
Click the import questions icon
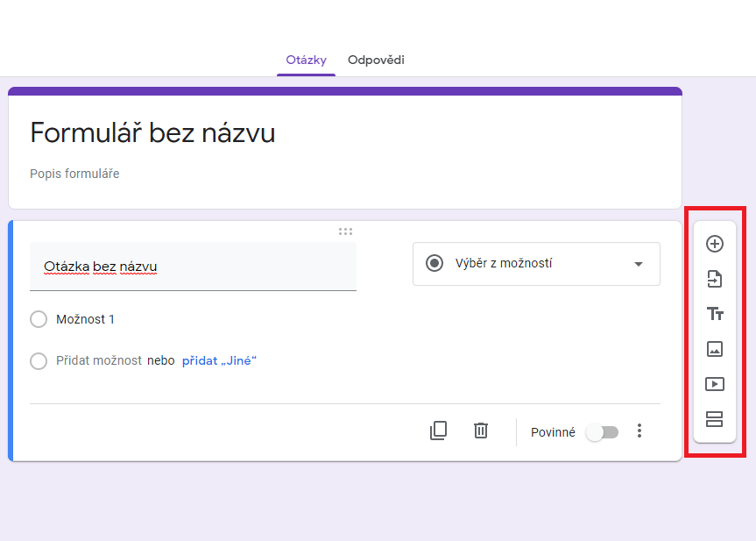point(715,279)
